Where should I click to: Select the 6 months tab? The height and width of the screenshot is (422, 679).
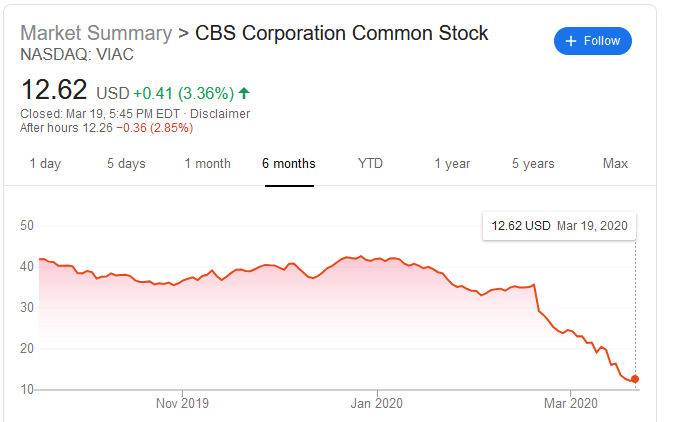coord(289,163)
